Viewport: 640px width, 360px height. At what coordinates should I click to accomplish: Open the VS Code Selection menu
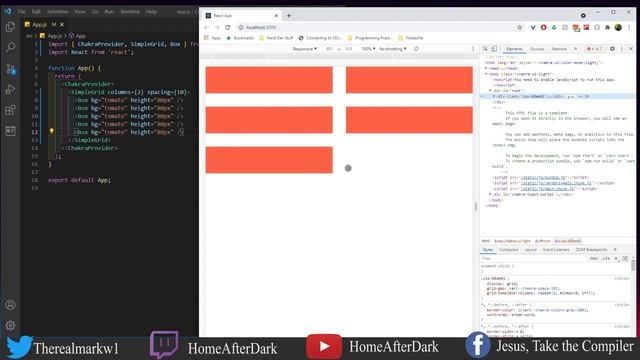pos(57,11)
